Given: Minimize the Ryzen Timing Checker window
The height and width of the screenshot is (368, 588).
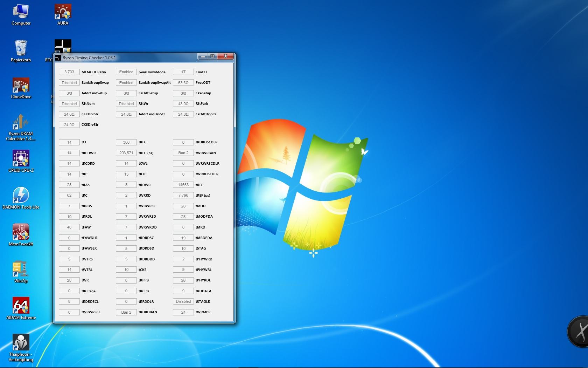Looking at the screenshot, I should [203, 56].
